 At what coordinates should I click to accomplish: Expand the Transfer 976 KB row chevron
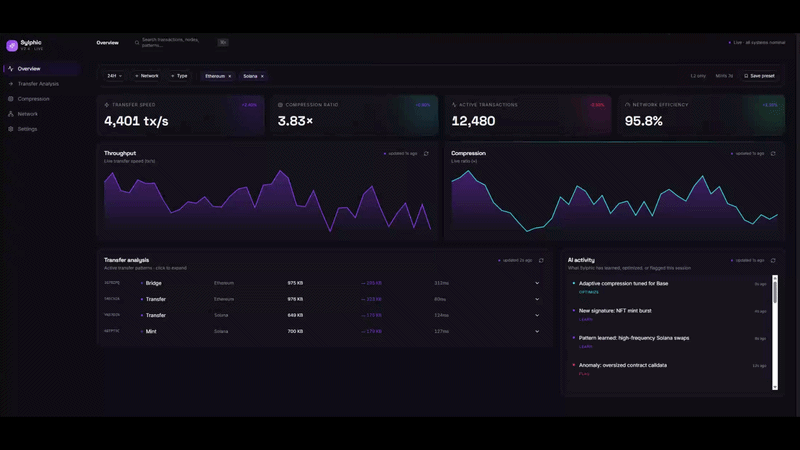537,299
